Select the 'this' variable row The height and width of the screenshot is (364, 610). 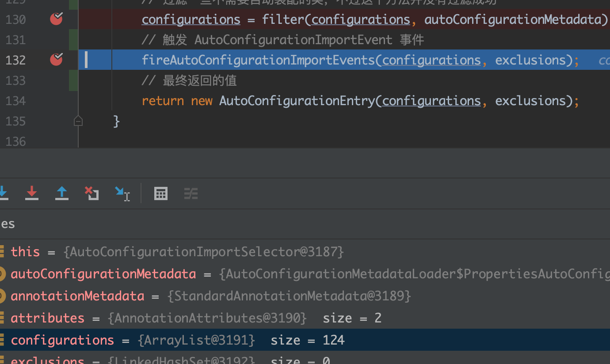(x=305, y=252)
